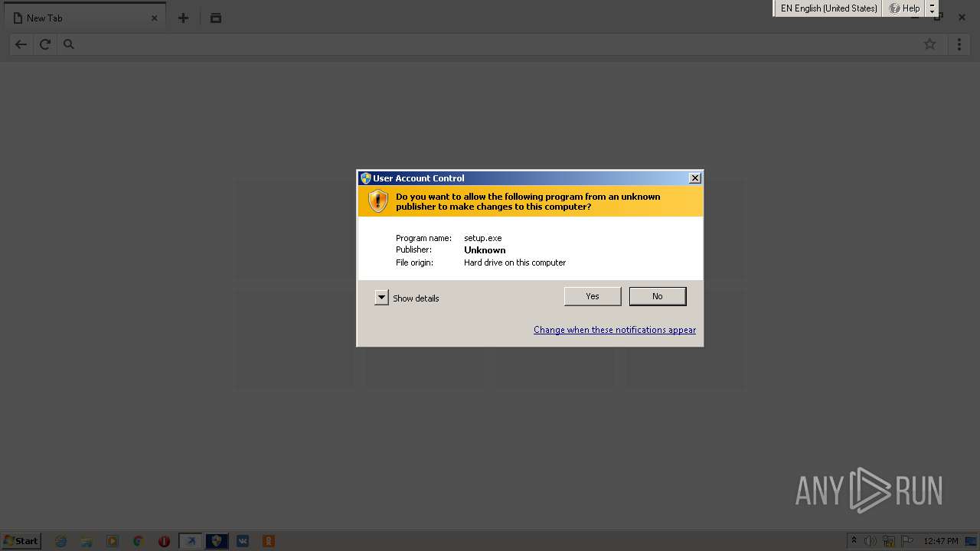The width and height of the screenshot is (980, 551).
Task: Switch to the UAC shield taskbar button
Action: (x=217, y=541)
